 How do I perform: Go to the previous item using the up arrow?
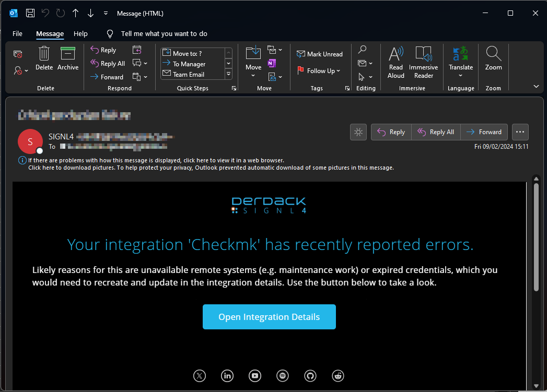click(75, 13)
